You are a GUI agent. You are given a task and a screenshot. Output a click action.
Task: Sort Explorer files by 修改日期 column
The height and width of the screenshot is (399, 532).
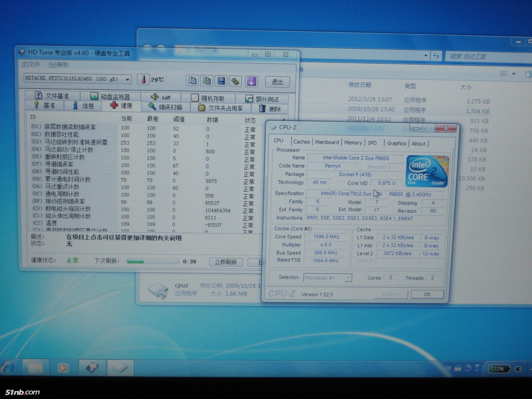point(360,85)
